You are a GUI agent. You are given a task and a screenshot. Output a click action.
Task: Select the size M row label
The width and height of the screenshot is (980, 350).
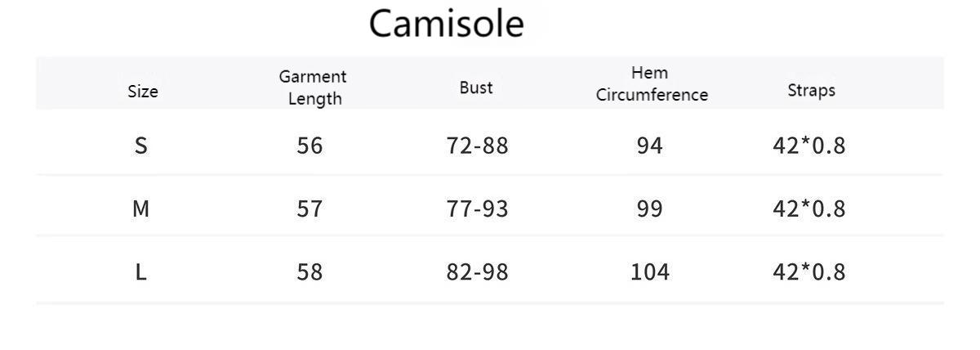point(141,209)
